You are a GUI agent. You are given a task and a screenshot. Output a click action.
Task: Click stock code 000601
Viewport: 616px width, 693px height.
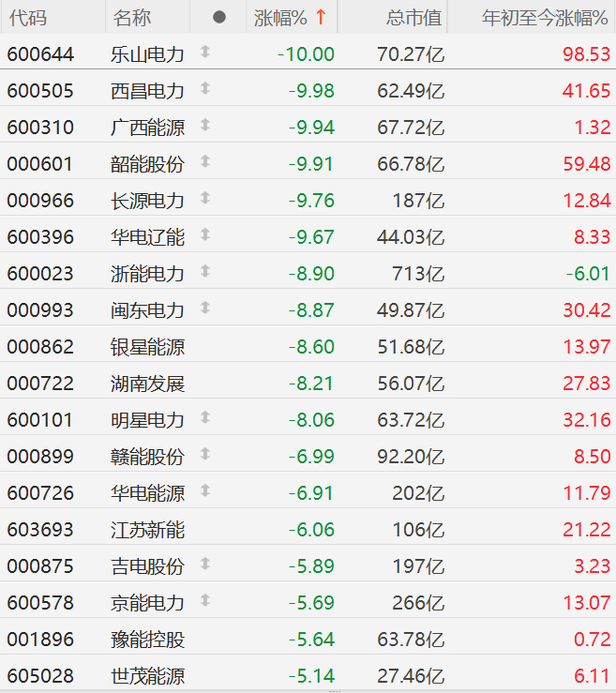[40, 164]
